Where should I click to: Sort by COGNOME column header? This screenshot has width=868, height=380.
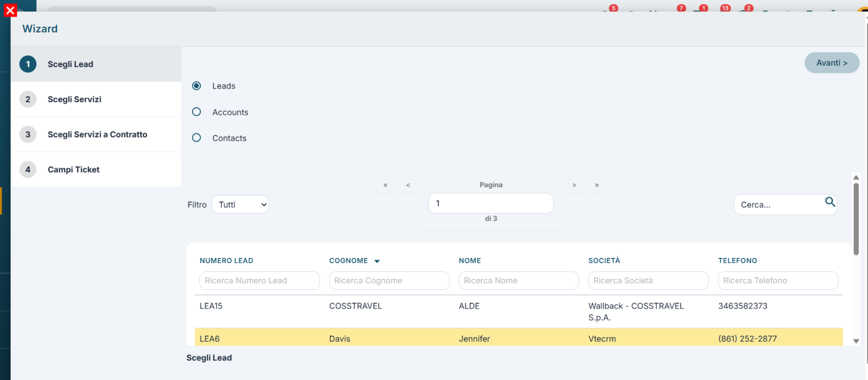tap(349, 261)
